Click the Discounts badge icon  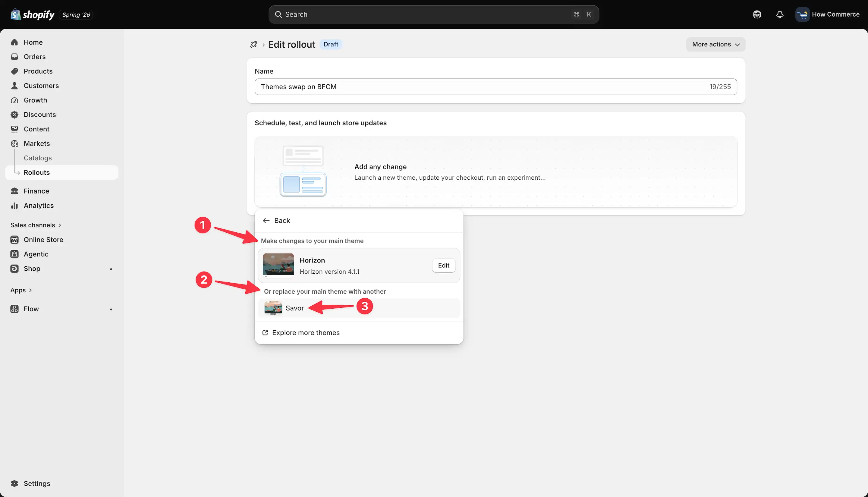coord(14,115)
